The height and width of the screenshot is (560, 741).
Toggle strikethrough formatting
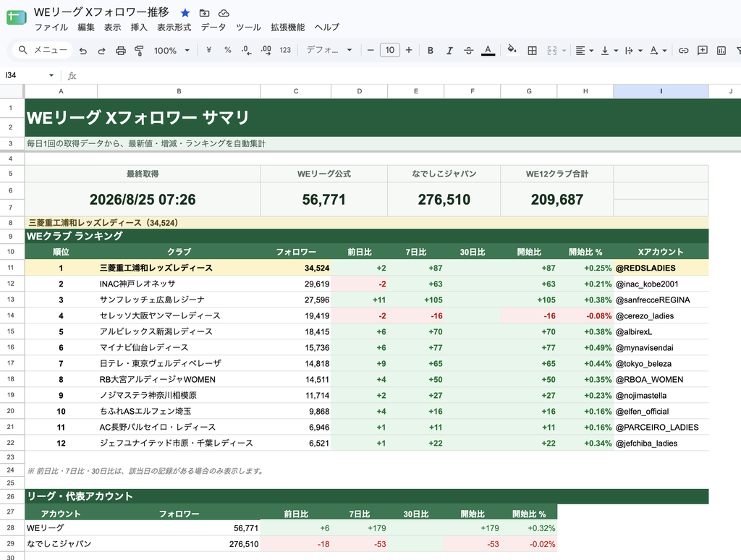click(468, 50)
